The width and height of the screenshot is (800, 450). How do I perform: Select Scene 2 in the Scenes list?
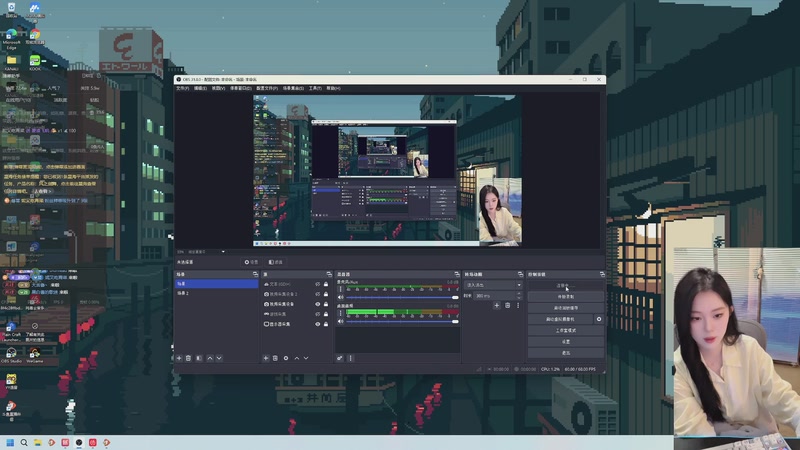point(216,293)
